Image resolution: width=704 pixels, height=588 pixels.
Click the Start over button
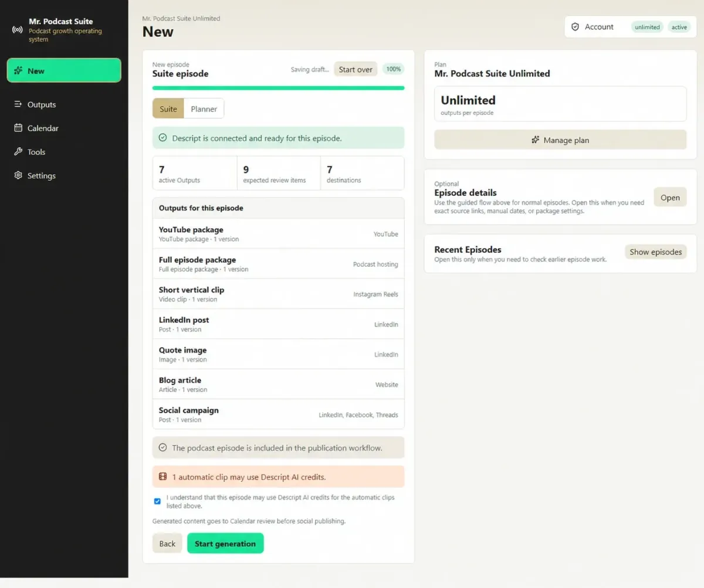coord(356,69)
